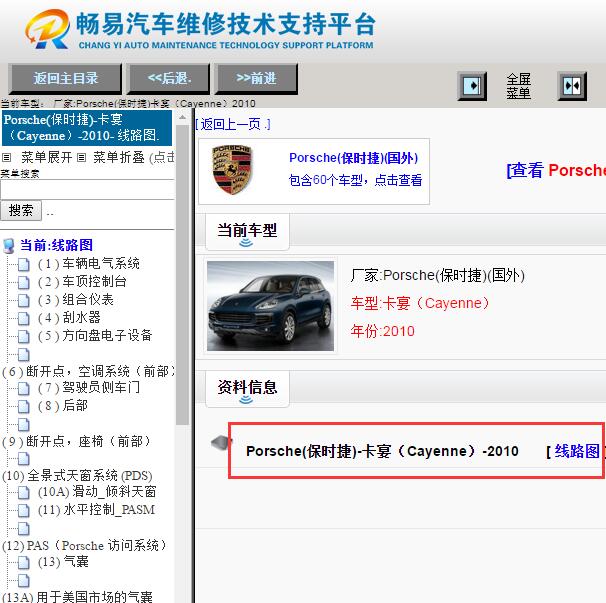Select (8) 后部 tree item

click(x=63, y=405)
